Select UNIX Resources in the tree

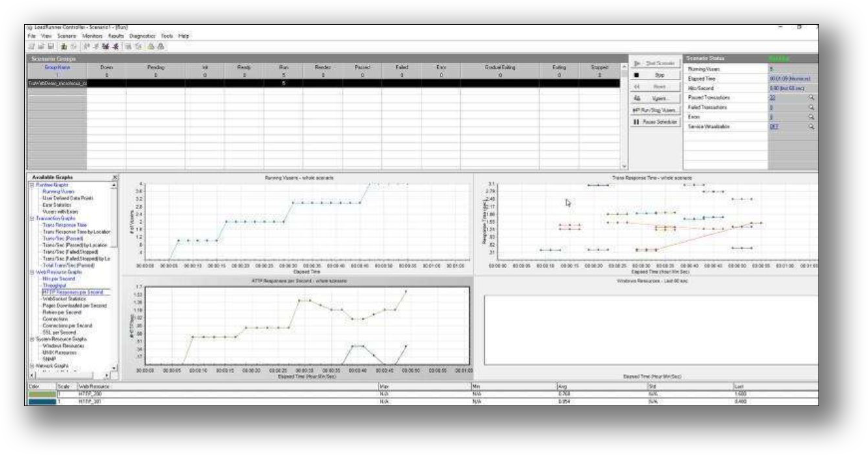pyautogui.click(x=60, y=352)
